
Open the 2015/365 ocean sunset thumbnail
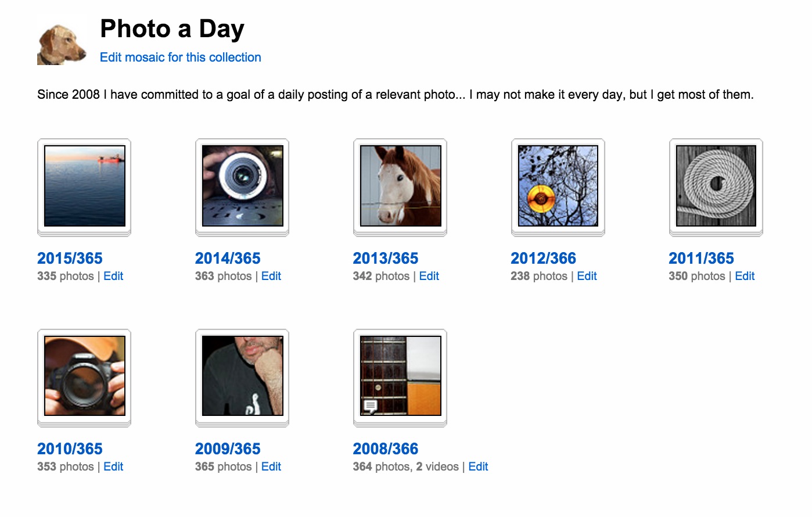click(85, 186)
